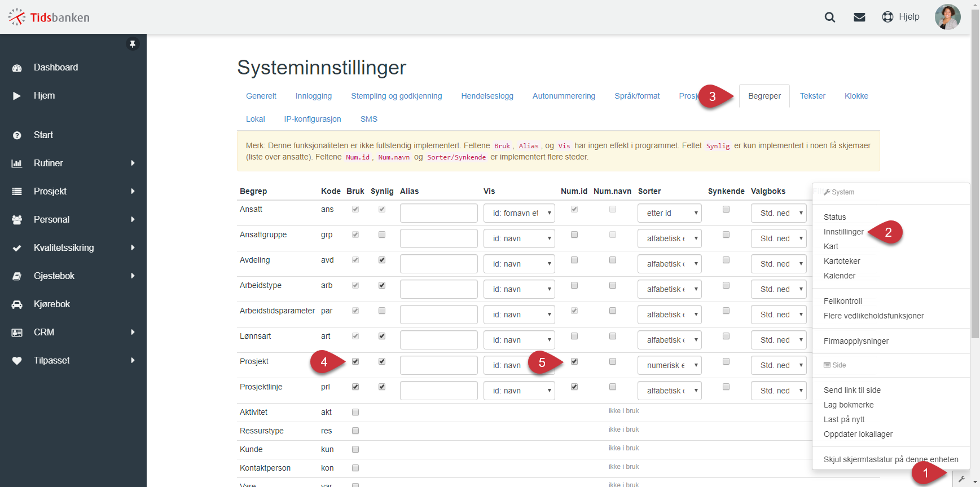
Task: Click the Start question mark icon
Action: point(17,135)
